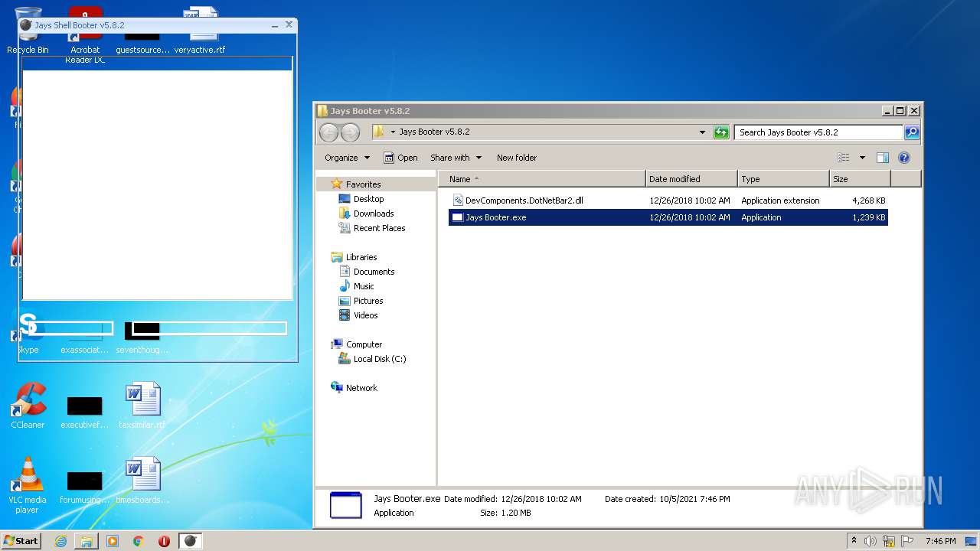The width and height of the screenshot is (980, 551).
Task: Open Explorer help question mark icon
Action: click(904, 158)
